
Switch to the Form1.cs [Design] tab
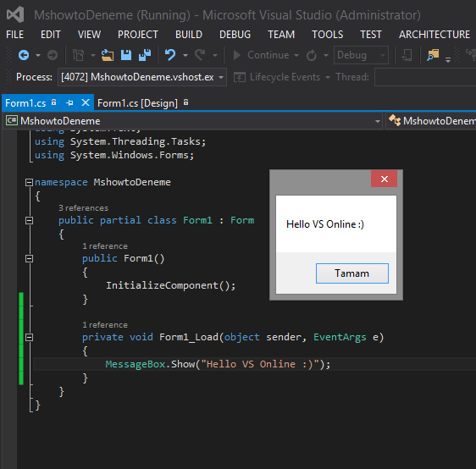137,103
